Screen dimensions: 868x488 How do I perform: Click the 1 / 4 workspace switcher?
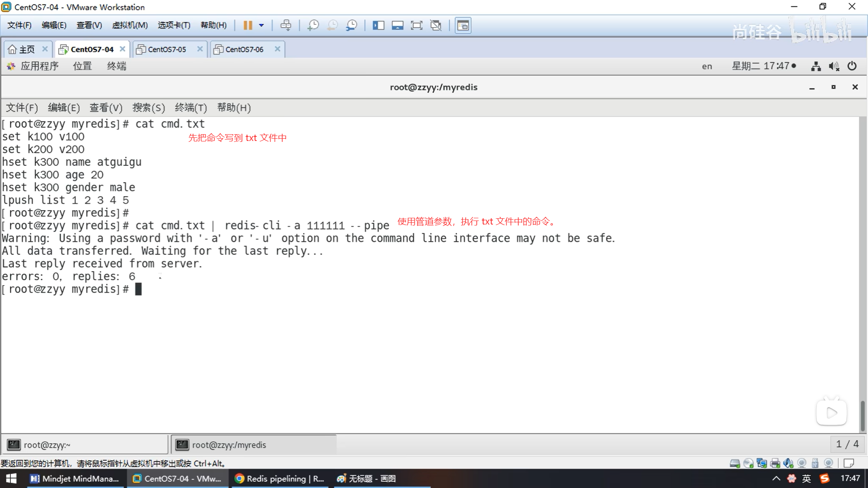tap(847, 444)
